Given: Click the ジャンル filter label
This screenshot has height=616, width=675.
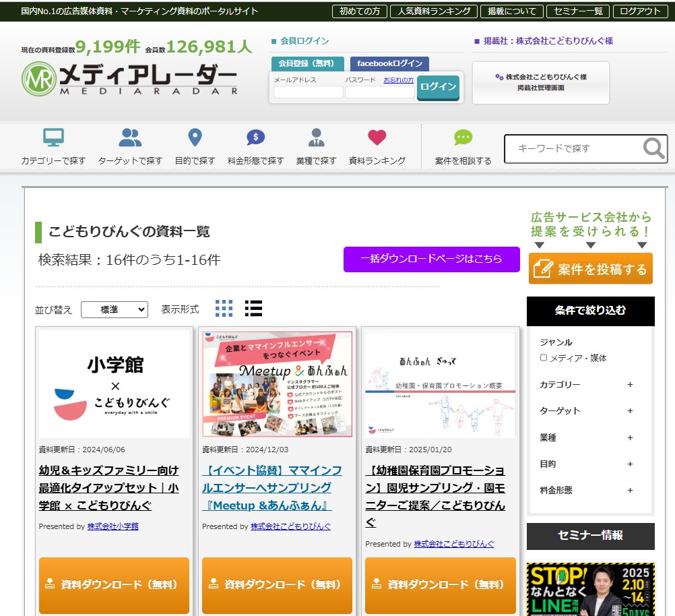Looking at the screenshot, I should pos(556,342).
